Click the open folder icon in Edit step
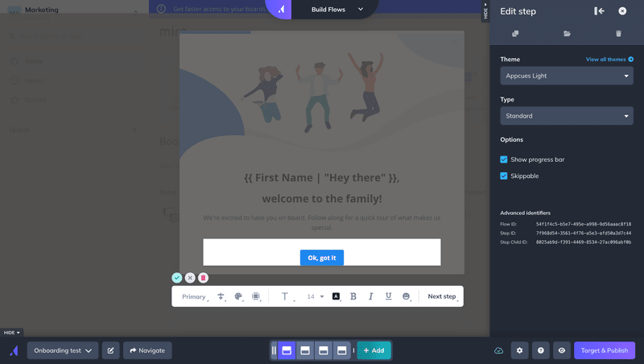 coord(567,34)
